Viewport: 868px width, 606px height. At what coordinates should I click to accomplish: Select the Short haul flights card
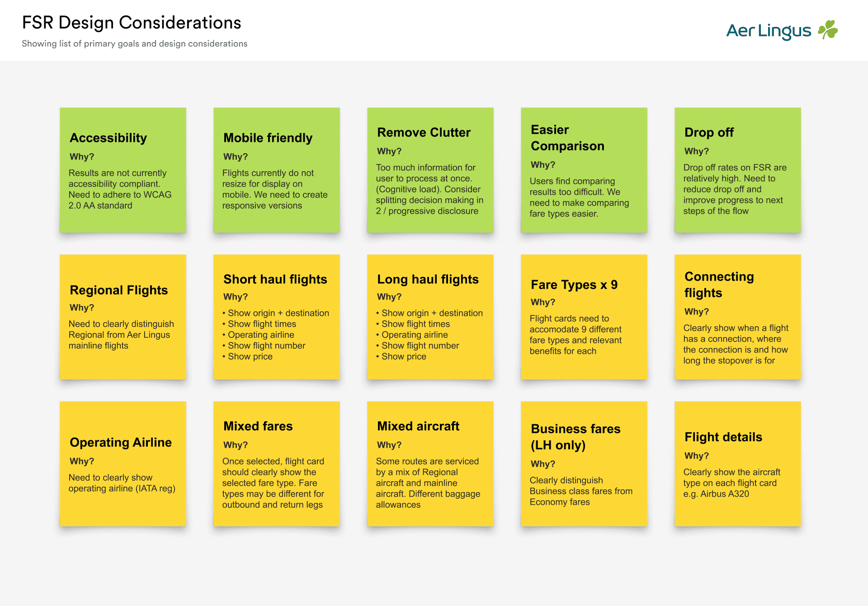coord(276,317)
